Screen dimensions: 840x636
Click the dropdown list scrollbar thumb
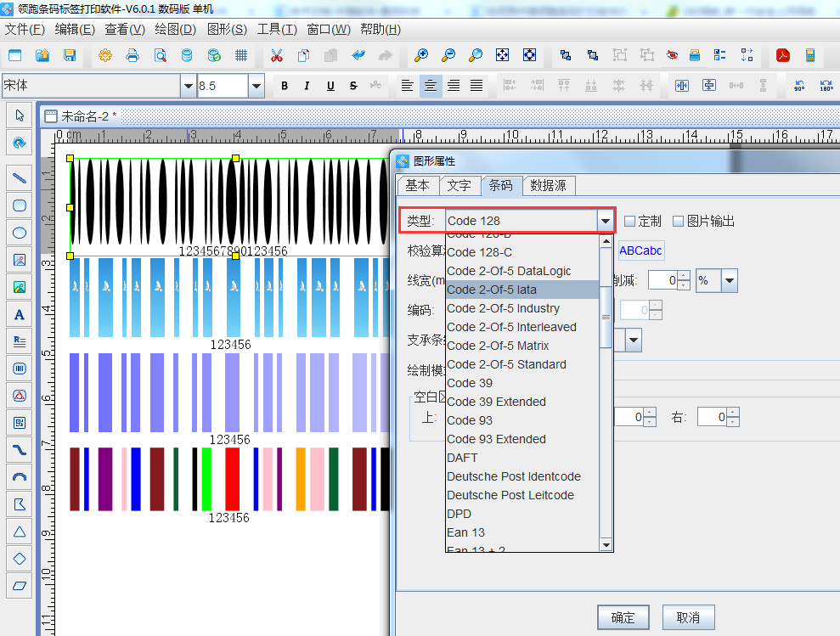pyautogui.click(x=606, y=318)
